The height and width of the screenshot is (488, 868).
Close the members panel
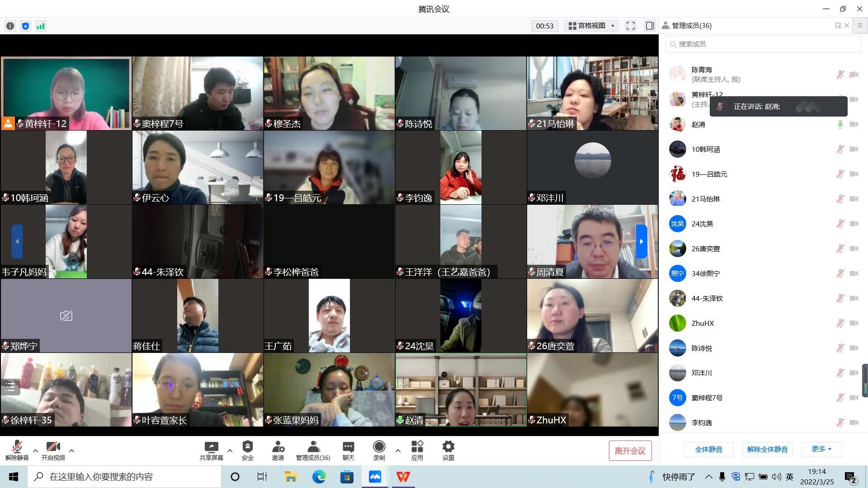coord(847,25)
